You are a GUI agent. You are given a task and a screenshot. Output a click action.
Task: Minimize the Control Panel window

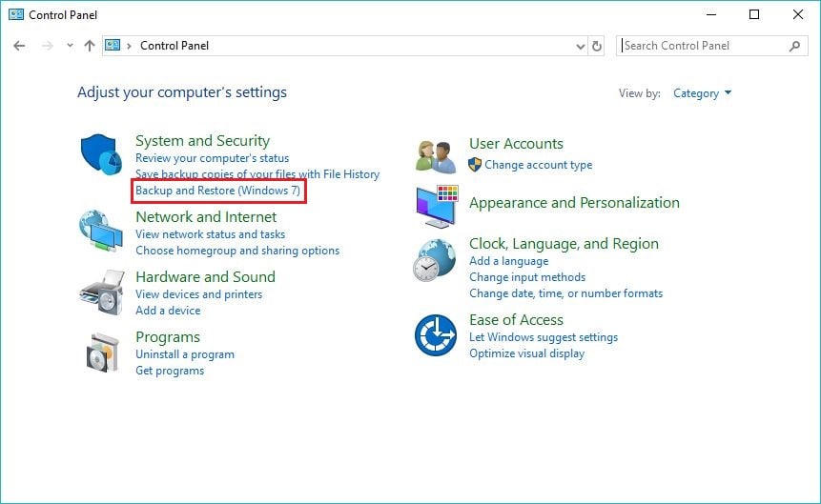point(711,14)
